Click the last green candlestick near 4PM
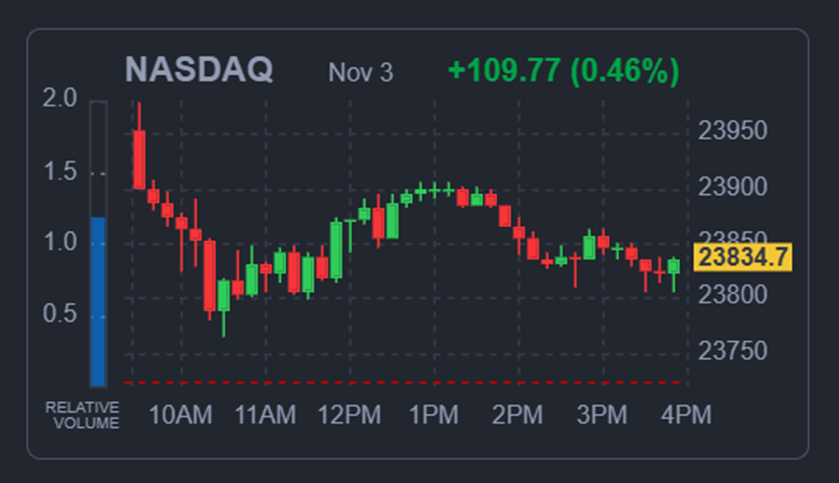839x483 pixels. click(x=674, y=266)
